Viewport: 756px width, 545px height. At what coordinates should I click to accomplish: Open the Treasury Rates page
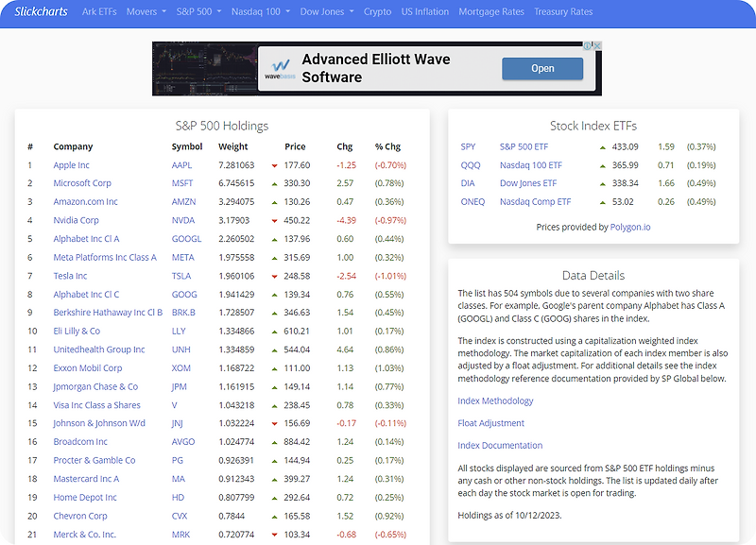tap(563, 11)
